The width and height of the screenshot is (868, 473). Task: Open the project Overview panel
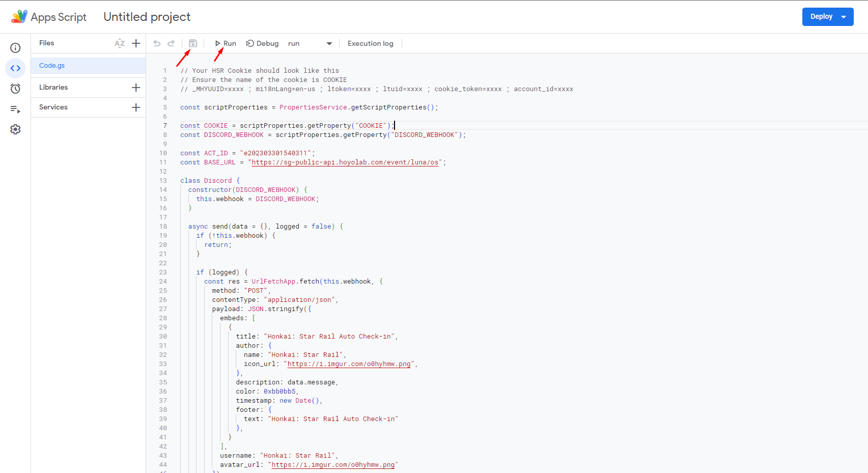point(15,47)
